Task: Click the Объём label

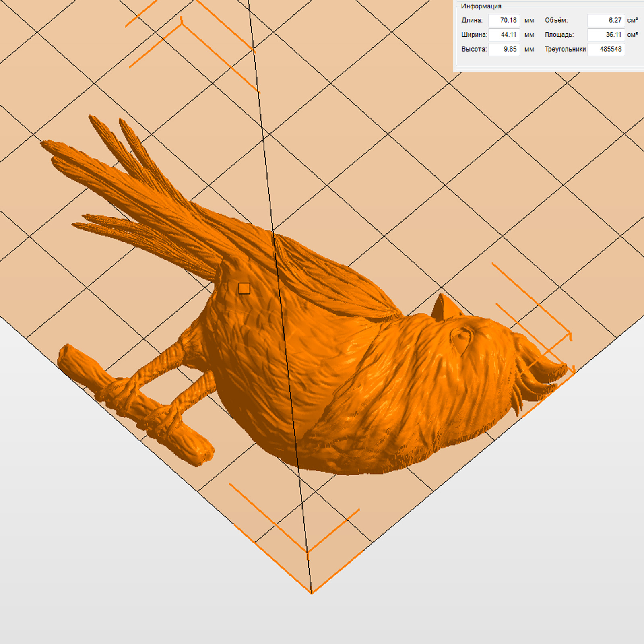Action: coord(556,20)
